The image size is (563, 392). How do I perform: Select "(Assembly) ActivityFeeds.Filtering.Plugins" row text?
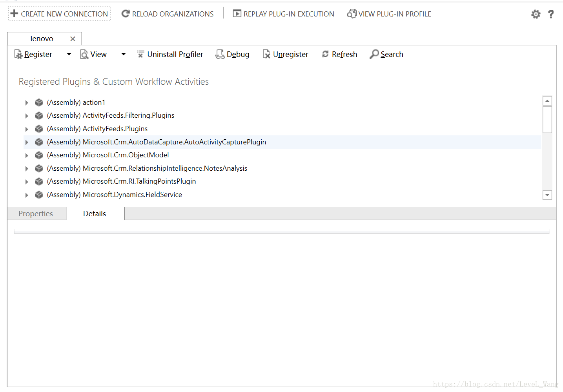coord(111,115)
